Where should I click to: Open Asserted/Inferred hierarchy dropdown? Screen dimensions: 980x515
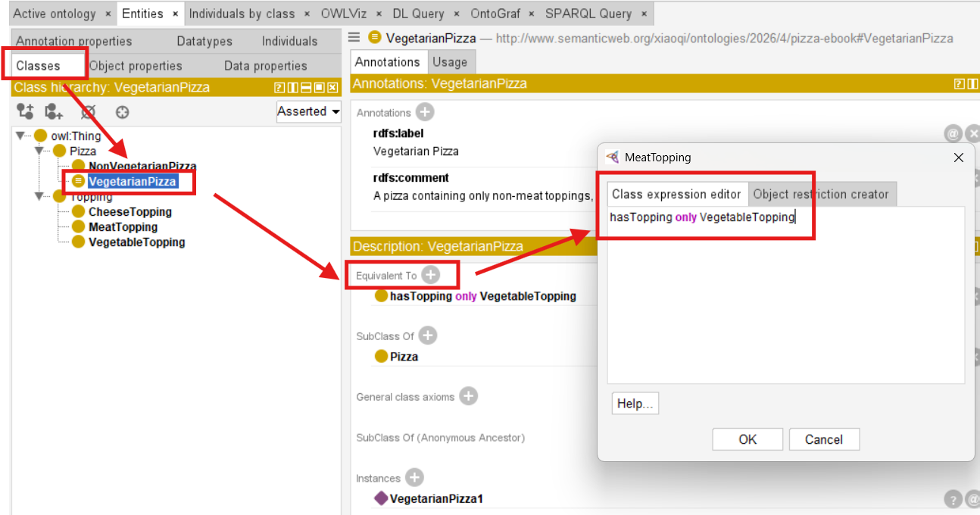point(309,111)
